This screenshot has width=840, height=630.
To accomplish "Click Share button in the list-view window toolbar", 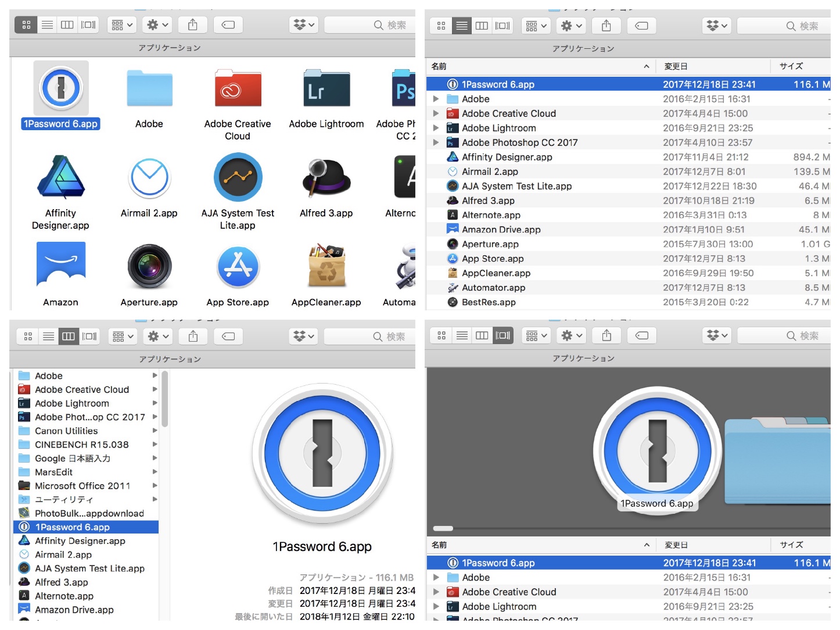I will 606,26.
